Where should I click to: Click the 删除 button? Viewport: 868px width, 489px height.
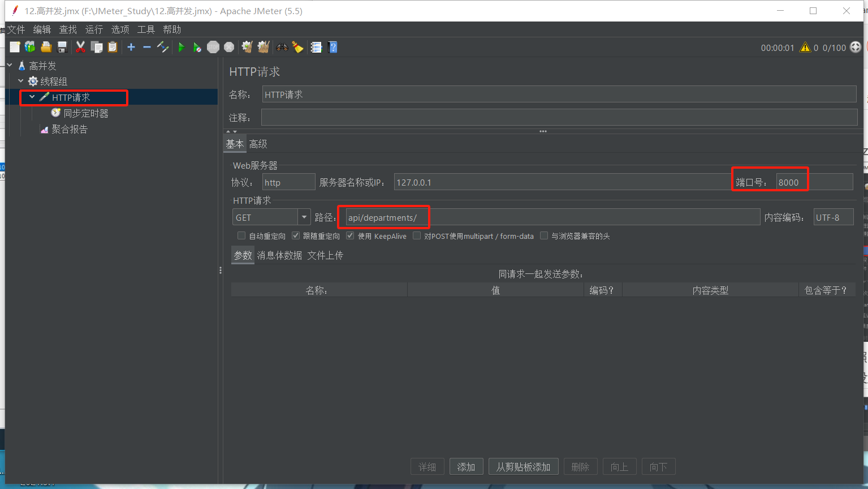(x=580, y=467)
